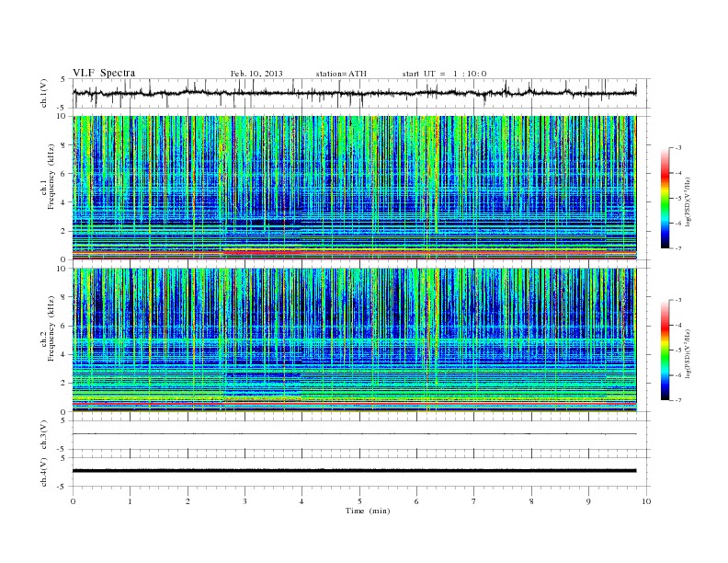Viewport: 728px width, 563px height.
Task: Click the time axis tick label "2"
Action: 188,501
